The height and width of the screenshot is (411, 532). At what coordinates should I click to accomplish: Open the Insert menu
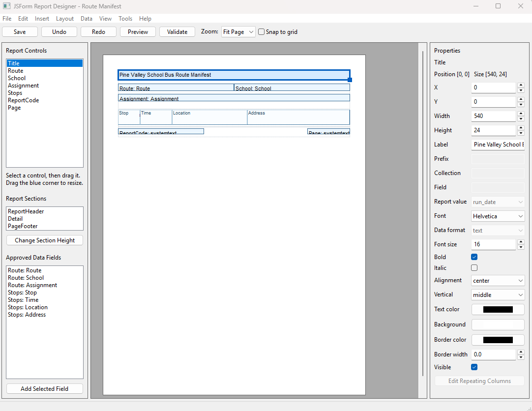[x=42, y=19]
